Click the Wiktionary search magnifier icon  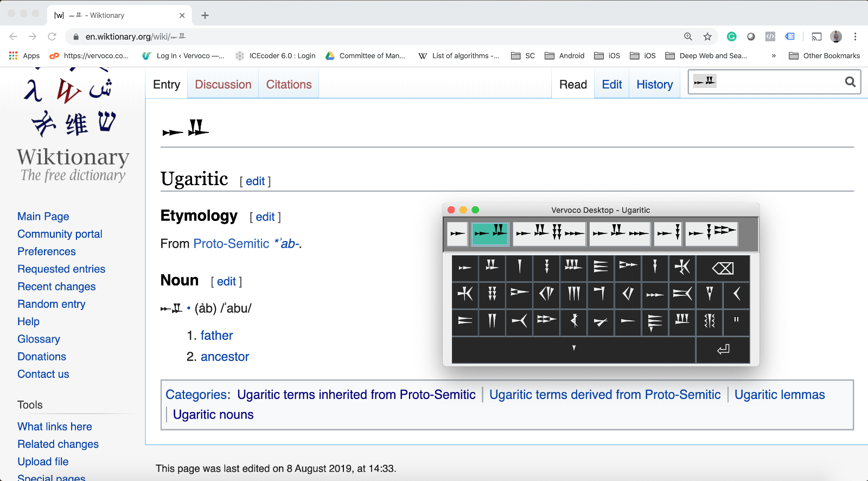[850, 82]
